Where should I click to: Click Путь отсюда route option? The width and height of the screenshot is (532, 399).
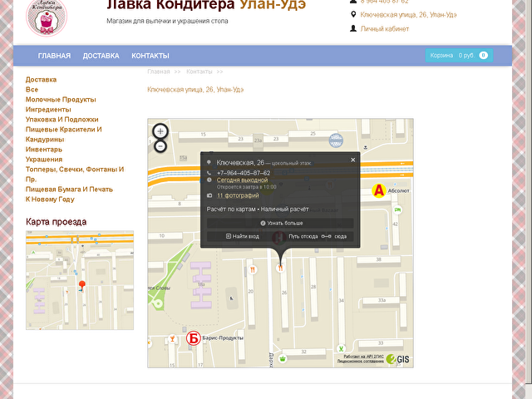pos(303,236)
